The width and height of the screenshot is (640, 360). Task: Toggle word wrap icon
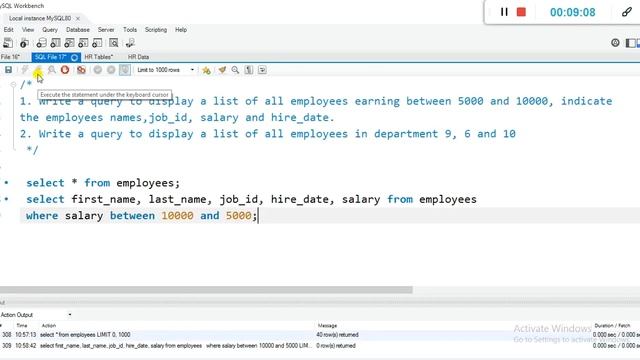pyautogui.click(x=262, y=70)
